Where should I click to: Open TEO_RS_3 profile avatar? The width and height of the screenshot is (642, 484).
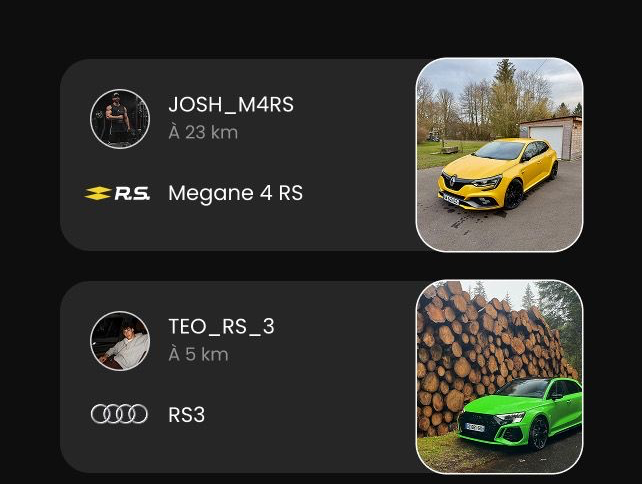point(120,341)
